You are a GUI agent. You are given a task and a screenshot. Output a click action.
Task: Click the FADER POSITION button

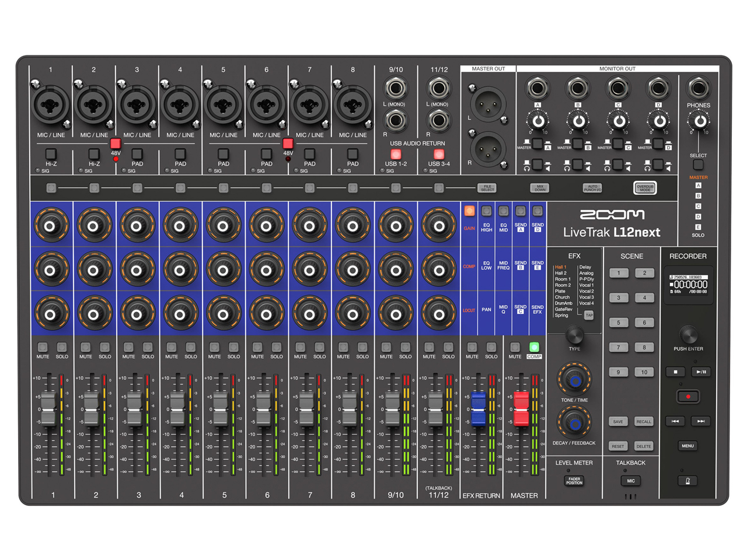point(574,481)
